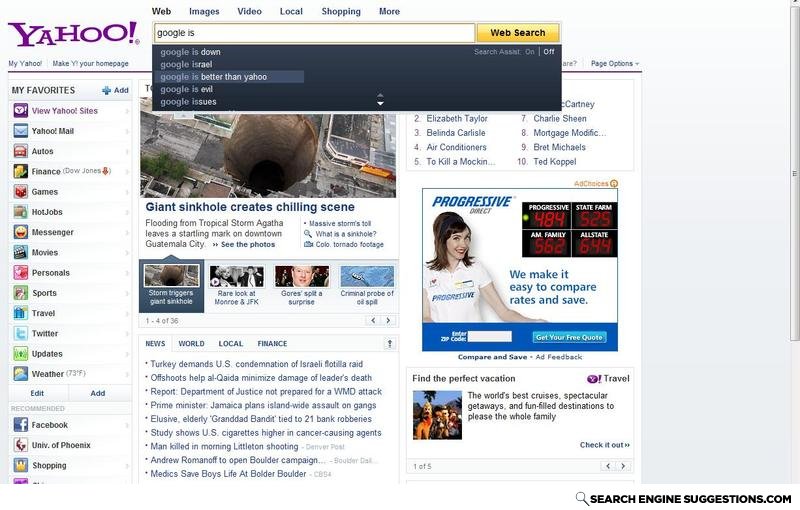Viewport: 800px width, 510px height.
Task: Go to previous travel promo slide
Action: coord(608,466)
